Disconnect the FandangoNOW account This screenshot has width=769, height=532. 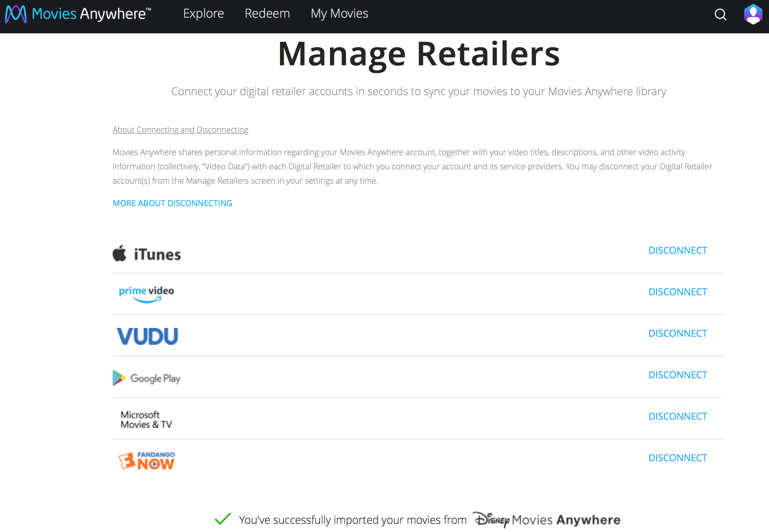(x=677, y=458)
